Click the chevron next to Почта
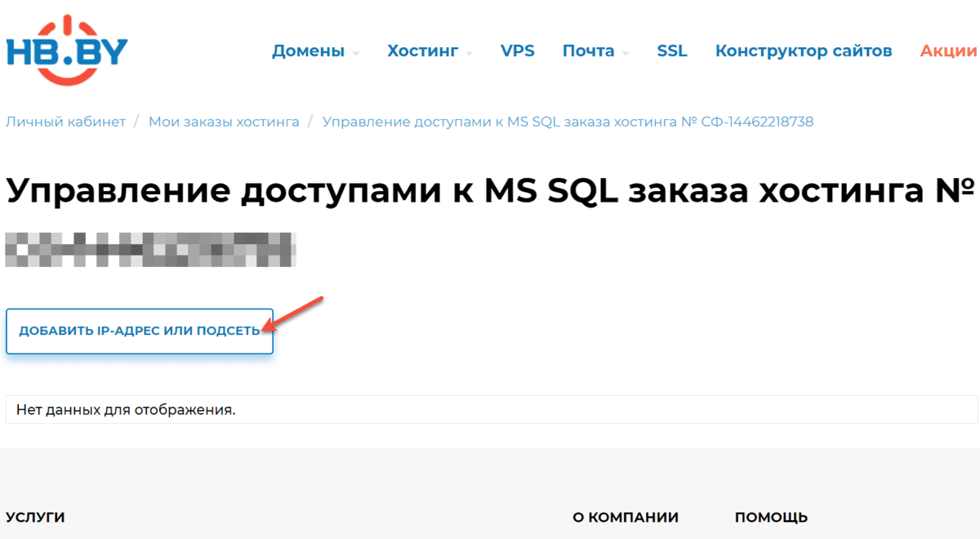The width and height of the screenshot is (980, 539). (x=627, y=54)
